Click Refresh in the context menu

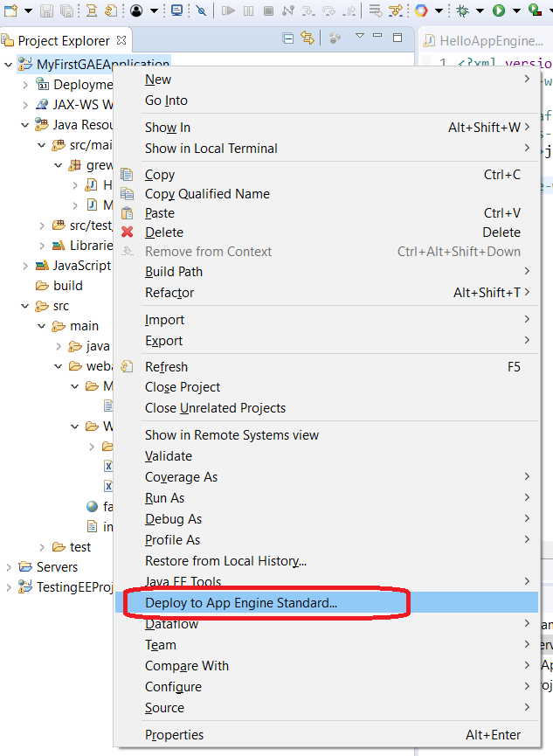166,367
